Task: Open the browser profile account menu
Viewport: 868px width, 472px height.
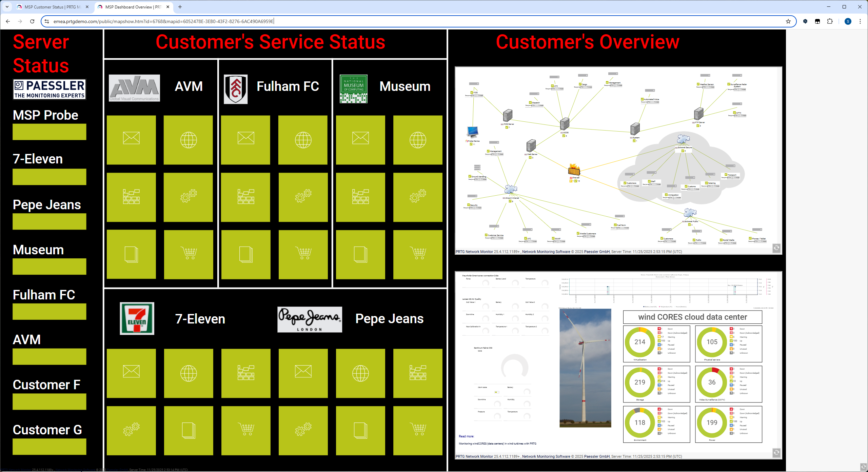Action: [x=848, y=21]
